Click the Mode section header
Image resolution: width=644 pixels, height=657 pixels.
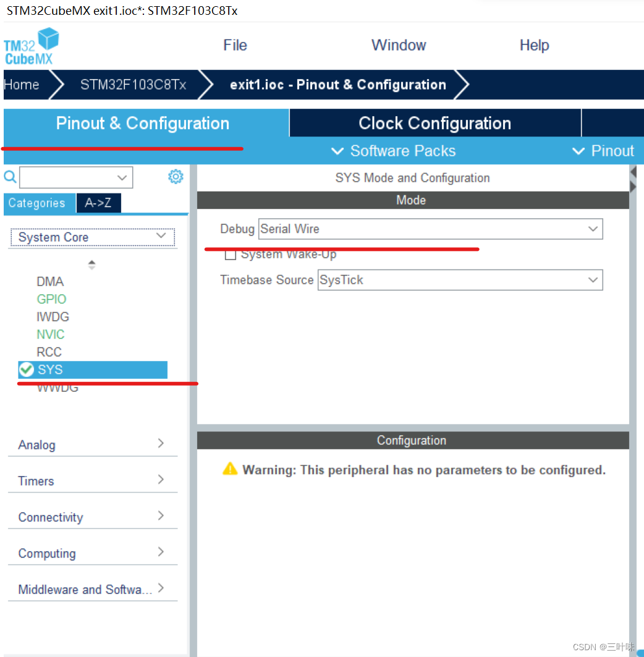[x=413, y=200]
